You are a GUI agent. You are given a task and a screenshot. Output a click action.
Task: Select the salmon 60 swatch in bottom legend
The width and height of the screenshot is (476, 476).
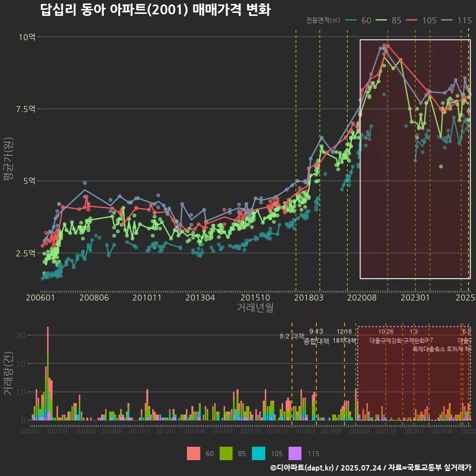[x=194, y=454]
